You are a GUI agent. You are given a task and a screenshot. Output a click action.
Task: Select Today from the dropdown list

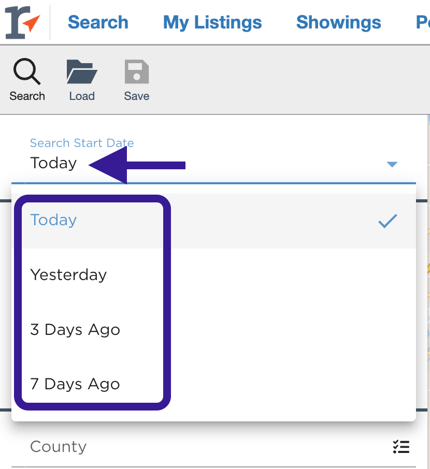point(214,220)
